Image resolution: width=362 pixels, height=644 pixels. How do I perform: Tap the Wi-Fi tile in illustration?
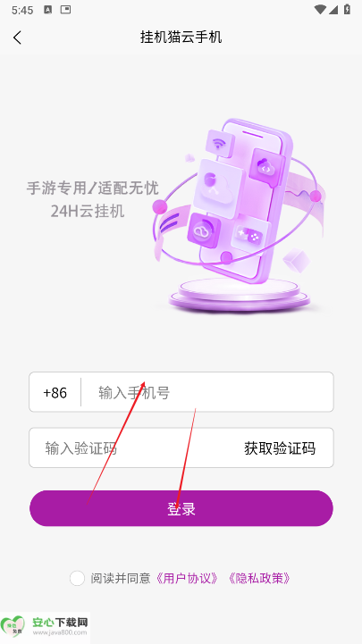pyautogui.click(x=220, y=144)
